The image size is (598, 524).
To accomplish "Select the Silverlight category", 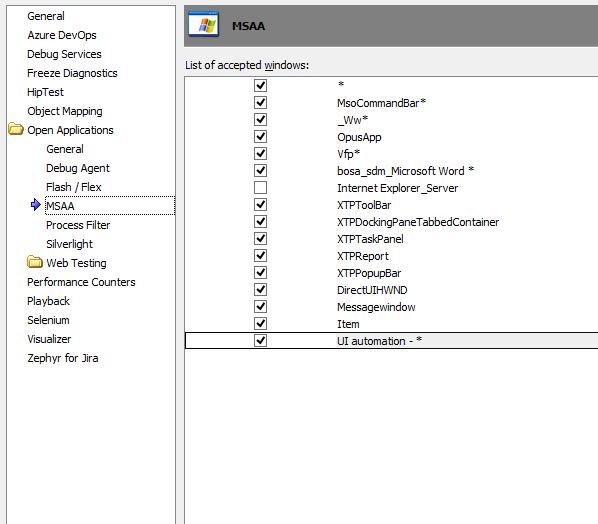I will (x=69, y=244).
